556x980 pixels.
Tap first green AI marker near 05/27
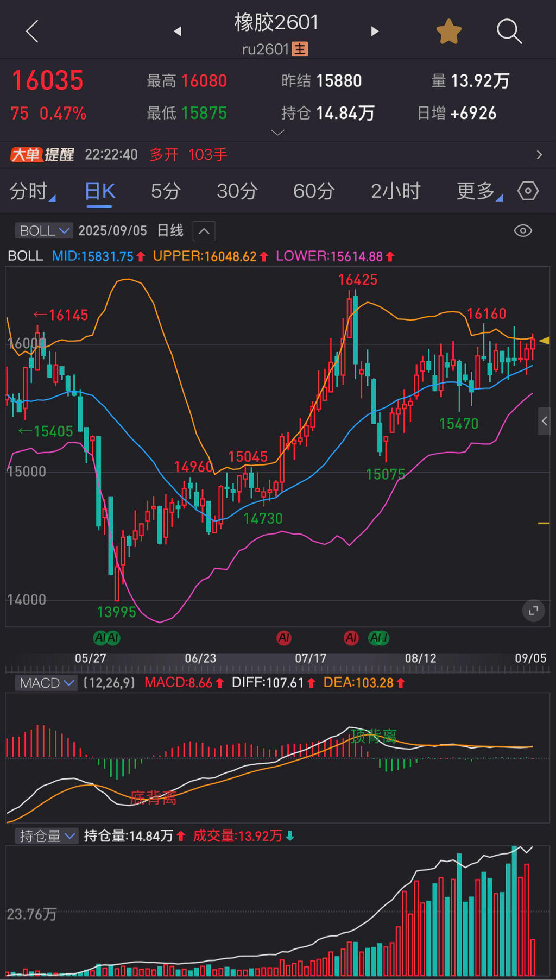(100, 638)
